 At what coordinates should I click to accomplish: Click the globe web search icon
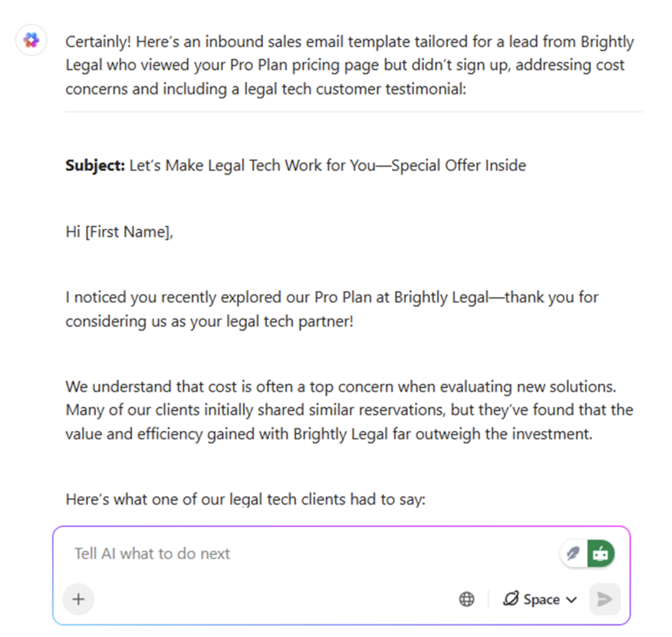click(466, 599)
